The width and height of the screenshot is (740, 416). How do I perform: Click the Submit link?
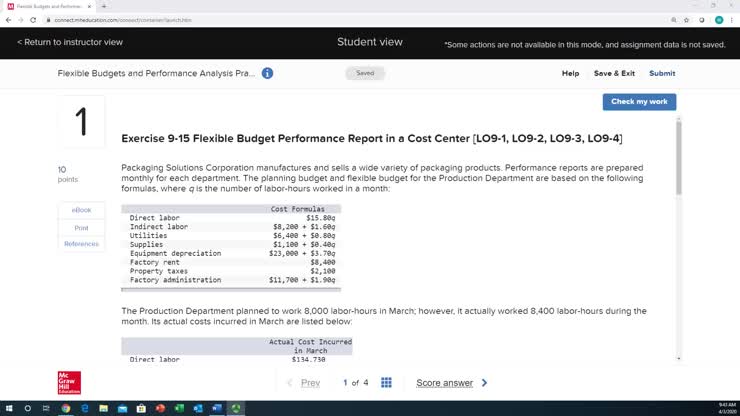(662, 73)
